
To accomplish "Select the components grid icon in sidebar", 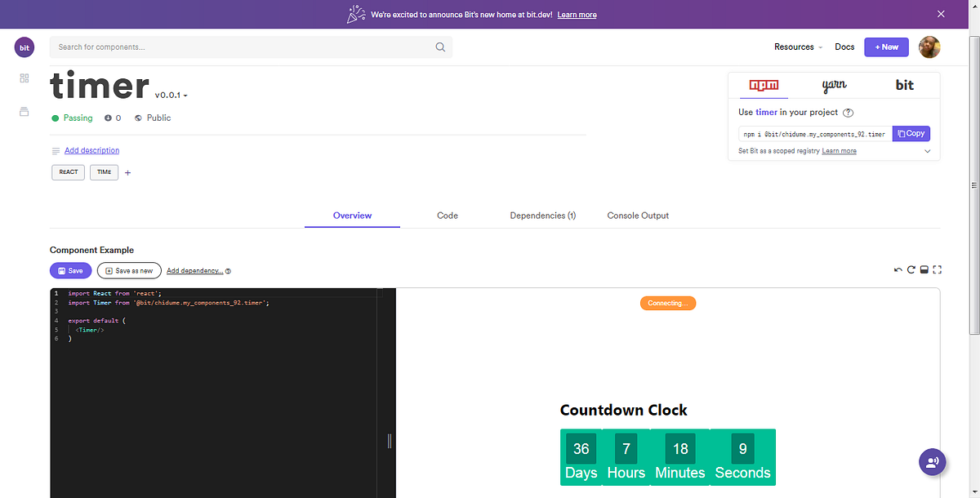I will pos(24,78).
